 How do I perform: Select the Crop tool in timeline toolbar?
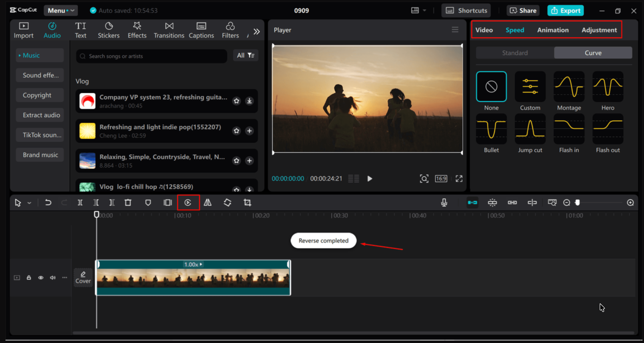pos(247,203)
